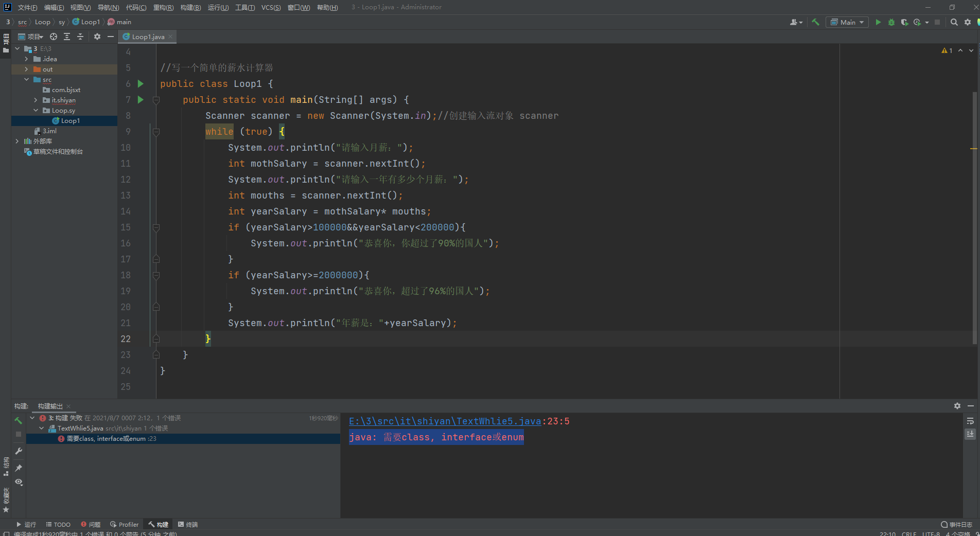980x536 pixels.
Task: Open build panel gear options
Action: (x=957, y=406)
